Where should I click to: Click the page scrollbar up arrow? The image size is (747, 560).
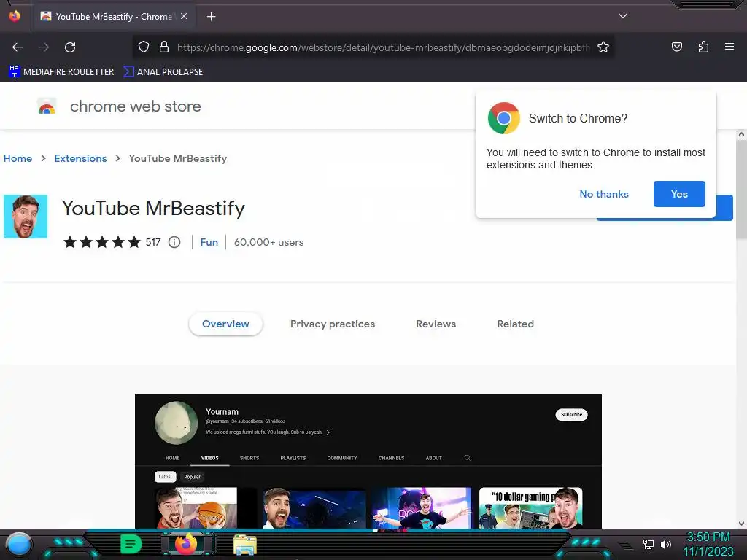pyautogui.click(x=741, y=135)
